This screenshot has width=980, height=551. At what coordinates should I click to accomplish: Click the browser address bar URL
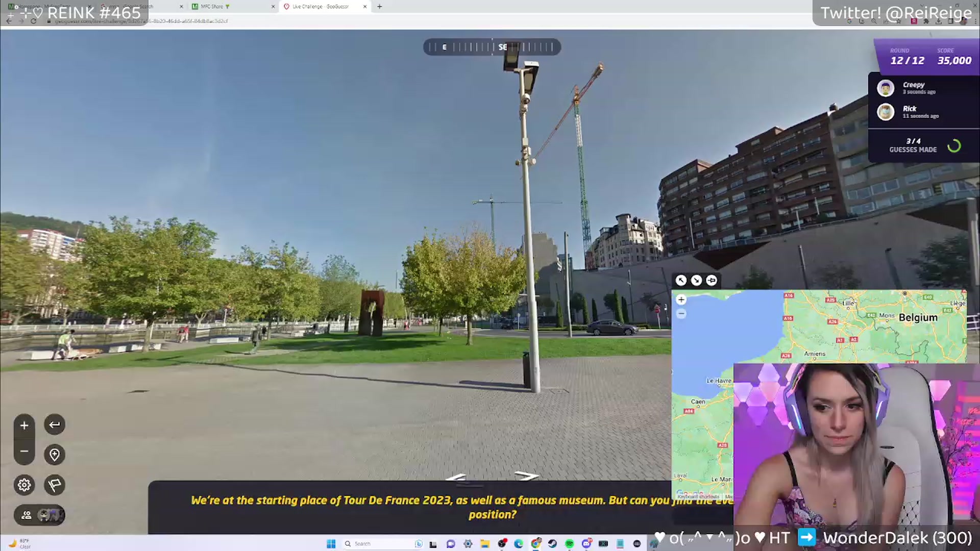[141, 21]
